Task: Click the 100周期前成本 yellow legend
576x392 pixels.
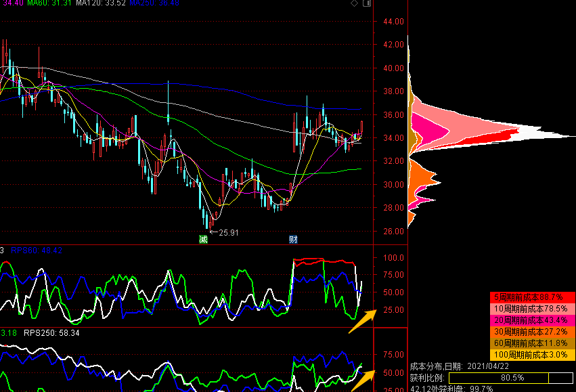Action: pyautogui.click(x=532, y=355)
